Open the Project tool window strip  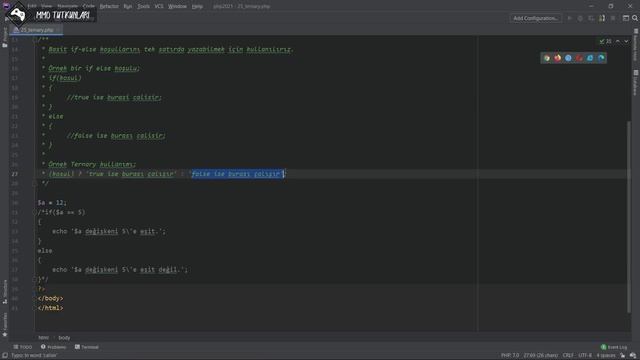[x=4, y=38]
